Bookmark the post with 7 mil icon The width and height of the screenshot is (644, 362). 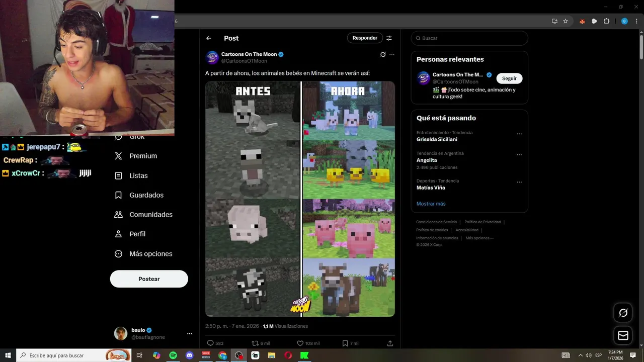coord(345,343)
